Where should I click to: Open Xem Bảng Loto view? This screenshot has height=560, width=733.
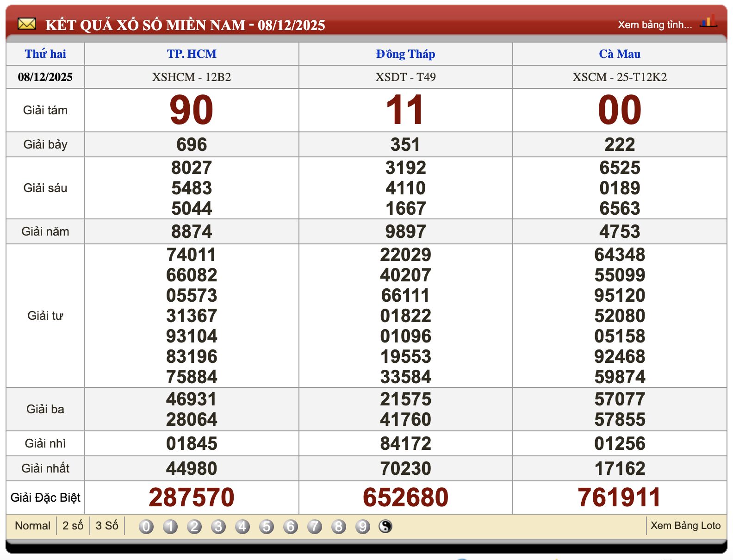coord(685,526)
